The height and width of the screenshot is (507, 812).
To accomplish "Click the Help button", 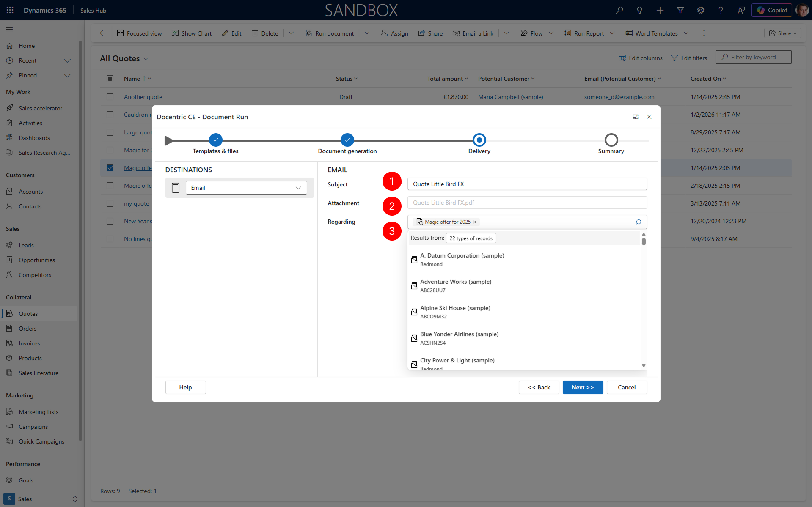I will (185, 387).
